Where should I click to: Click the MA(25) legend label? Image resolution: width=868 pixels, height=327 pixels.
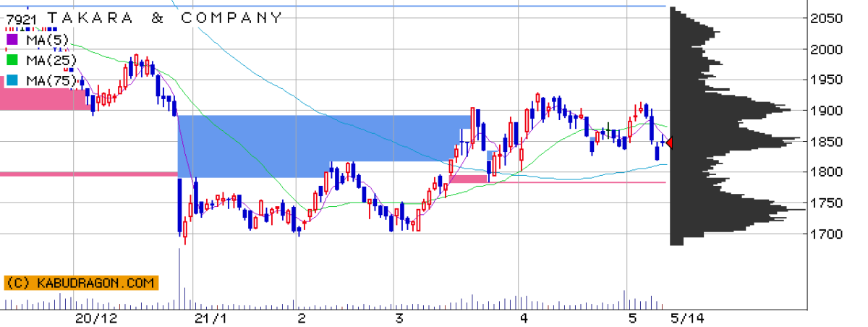(x=50, y=60)
